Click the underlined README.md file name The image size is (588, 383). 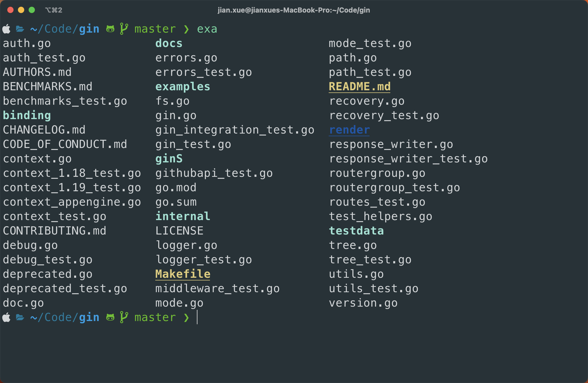(359, 87)
